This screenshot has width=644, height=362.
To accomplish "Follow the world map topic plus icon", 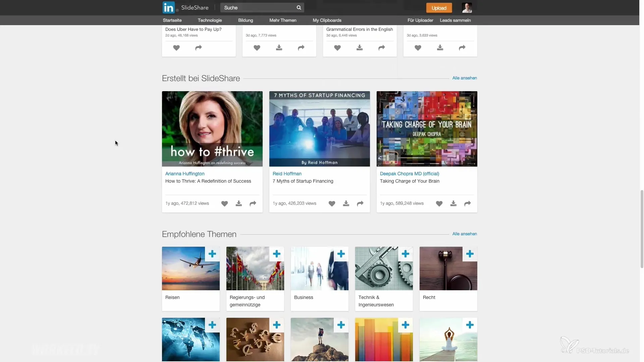I will click(212, 325).
